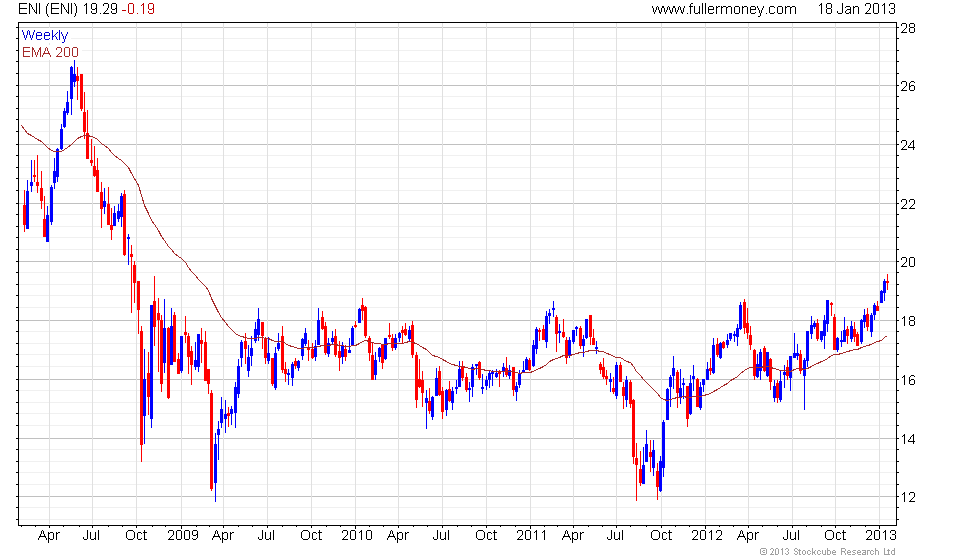Click the 28 price axis label
The height and width of the screenshot is (560, 980).
tap(908, 28)
